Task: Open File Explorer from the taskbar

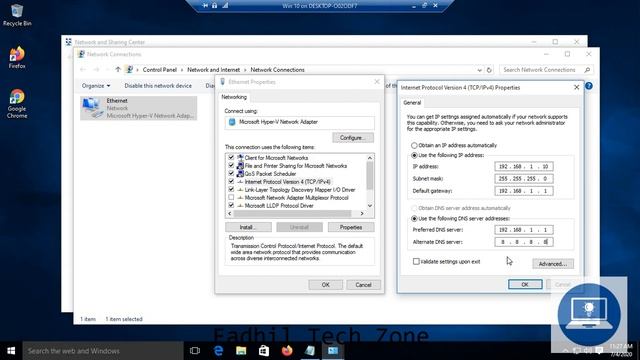Action: pos(241,351)
